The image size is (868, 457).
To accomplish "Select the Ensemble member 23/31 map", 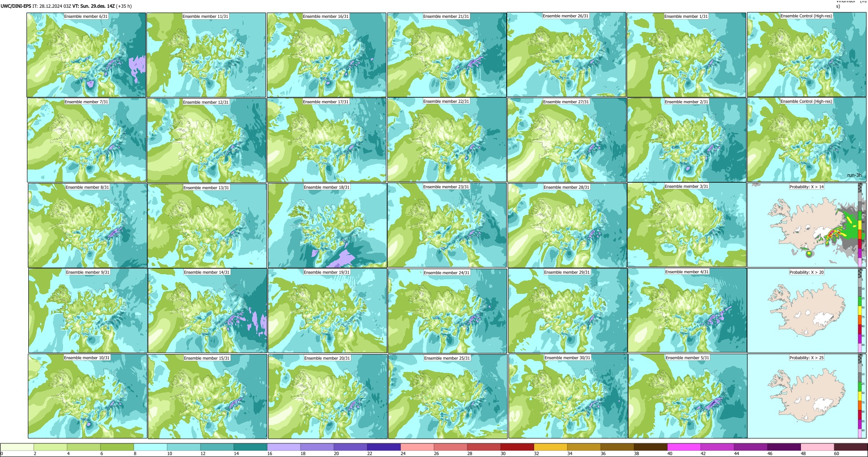I will 447,225.
